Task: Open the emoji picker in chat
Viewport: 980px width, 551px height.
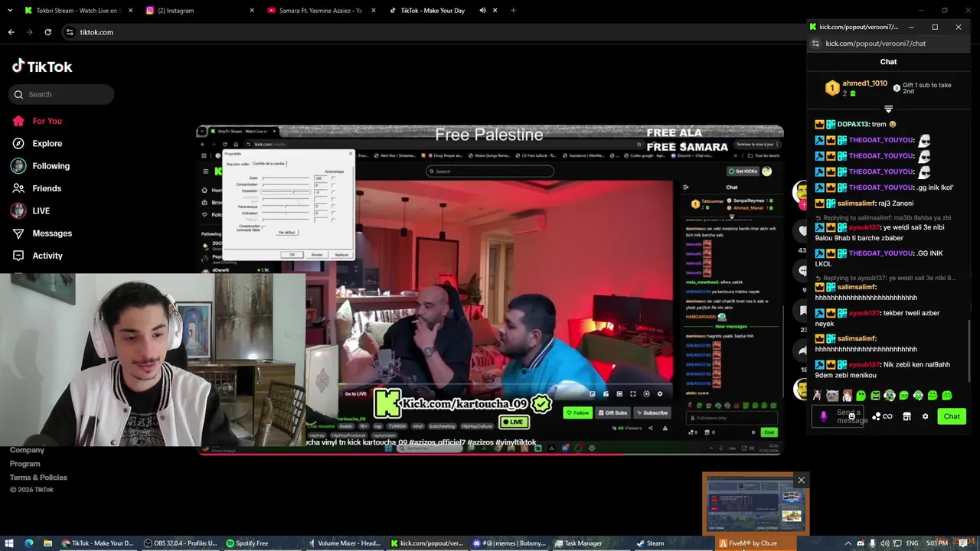Action: click(851, 416)
